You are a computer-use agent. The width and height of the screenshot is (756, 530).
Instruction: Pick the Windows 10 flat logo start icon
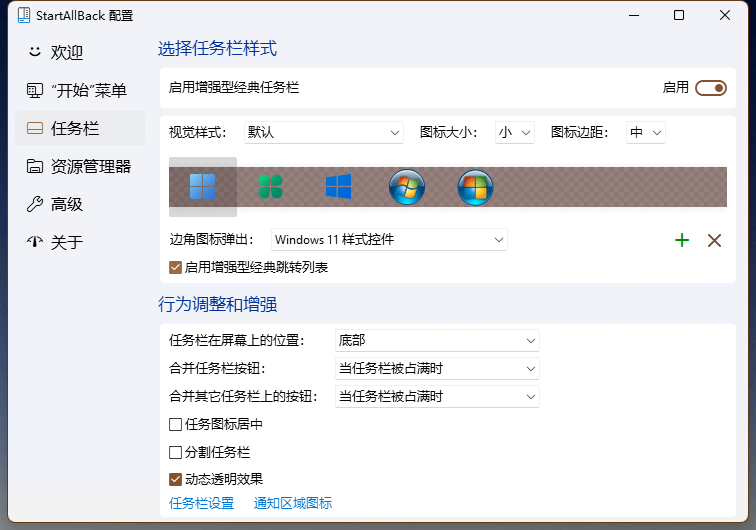pyautogui.click(x=338, y=187)
